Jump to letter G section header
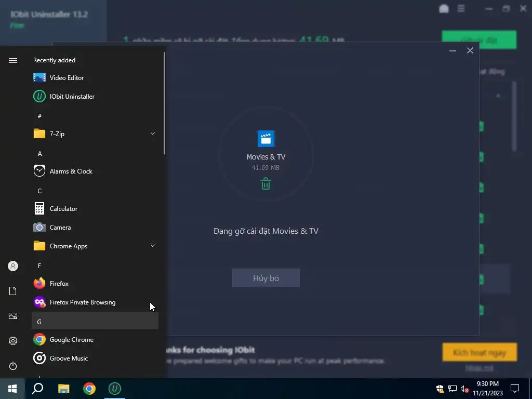This screenshot has height=399, width=532. click(95, 321)
